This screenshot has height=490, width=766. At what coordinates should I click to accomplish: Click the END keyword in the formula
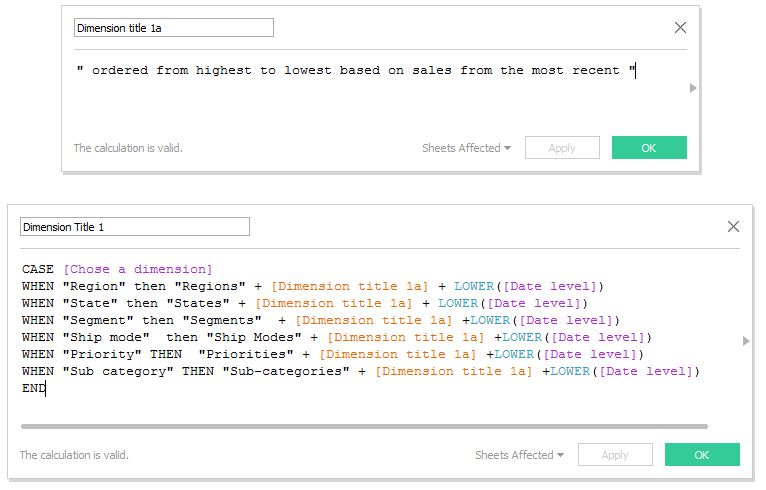tap(34, 388)
